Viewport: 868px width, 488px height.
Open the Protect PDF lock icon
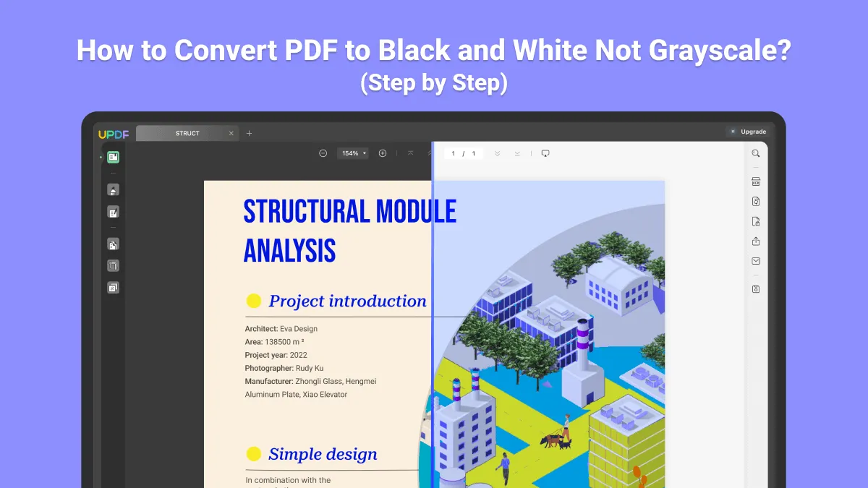coord(756,221)
